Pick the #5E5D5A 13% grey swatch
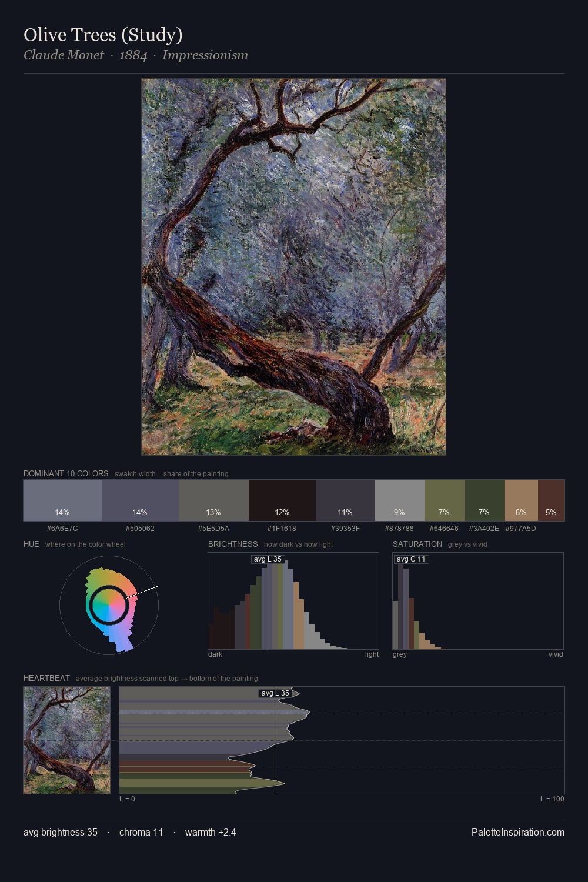588x882 pixels. point(213,500)
